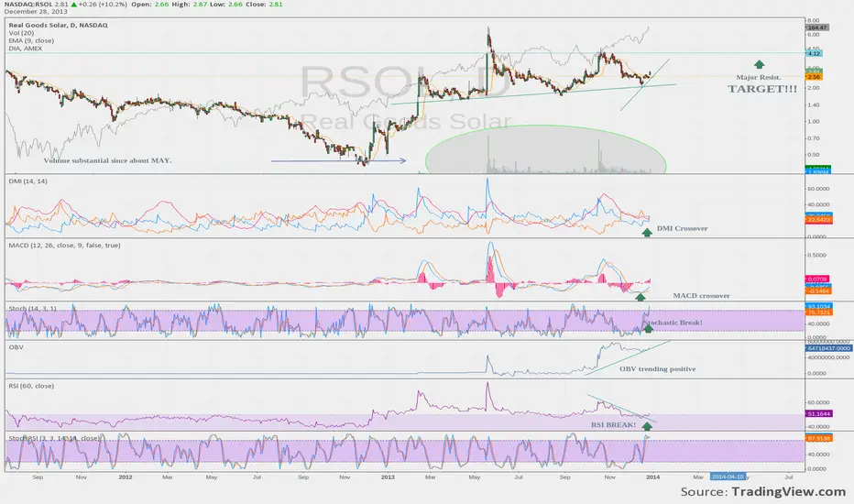This screenshot has width=854, height=504.
Task: Click the DMI Crossover annotation text
Action: 682,228
